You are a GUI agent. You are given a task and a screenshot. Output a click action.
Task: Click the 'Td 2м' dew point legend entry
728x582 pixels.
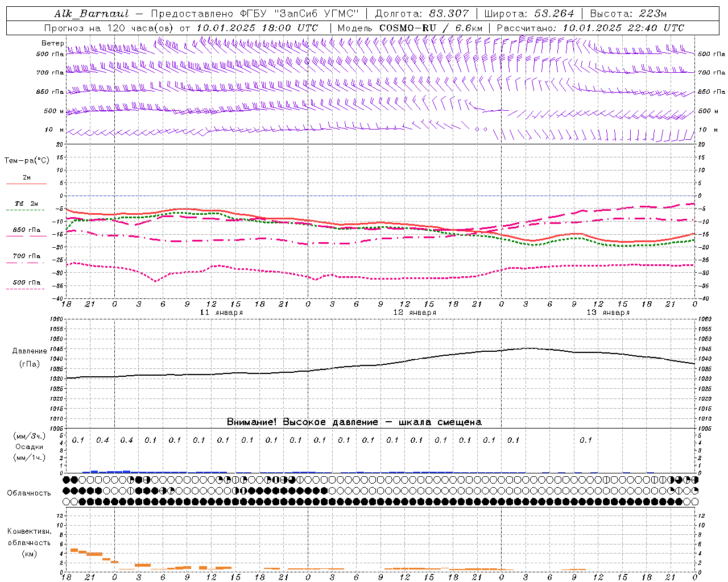[27, 203]
